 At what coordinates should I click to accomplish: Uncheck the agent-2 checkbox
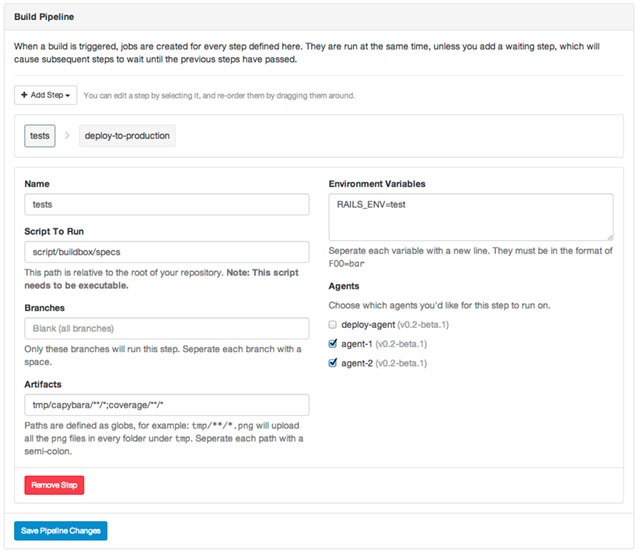(333, 363)
